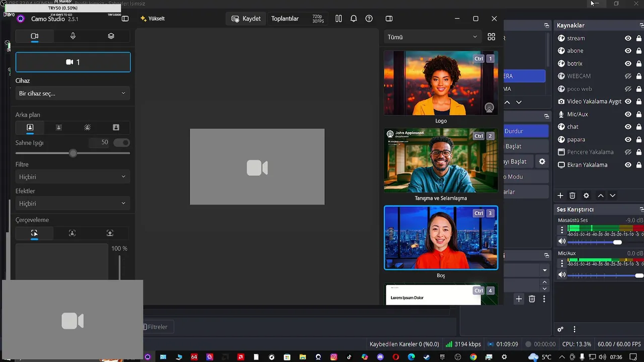Show the WEBCAM source in OBS
Viewport: 644px width, 362px height.
(x=628, y=76)
